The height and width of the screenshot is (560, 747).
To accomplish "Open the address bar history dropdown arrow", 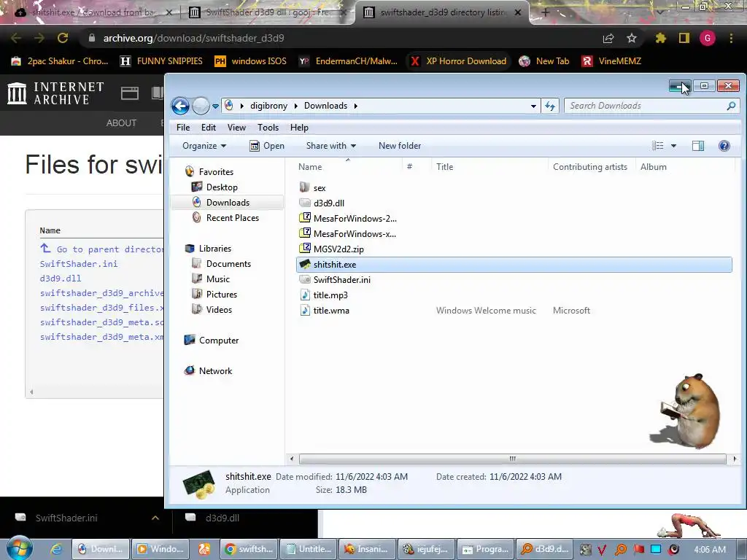I will tap(533, 106).
